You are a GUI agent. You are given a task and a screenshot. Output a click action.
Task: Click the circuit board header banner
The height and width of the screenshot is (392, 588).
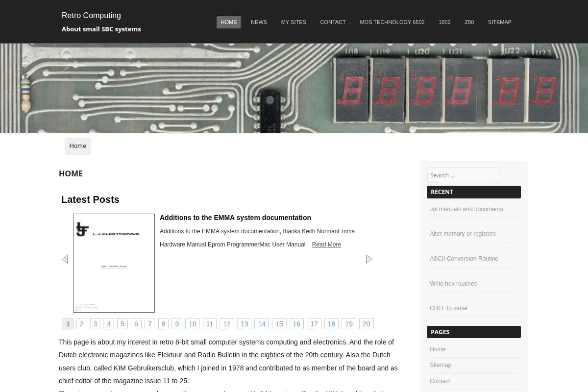point(294,88)
